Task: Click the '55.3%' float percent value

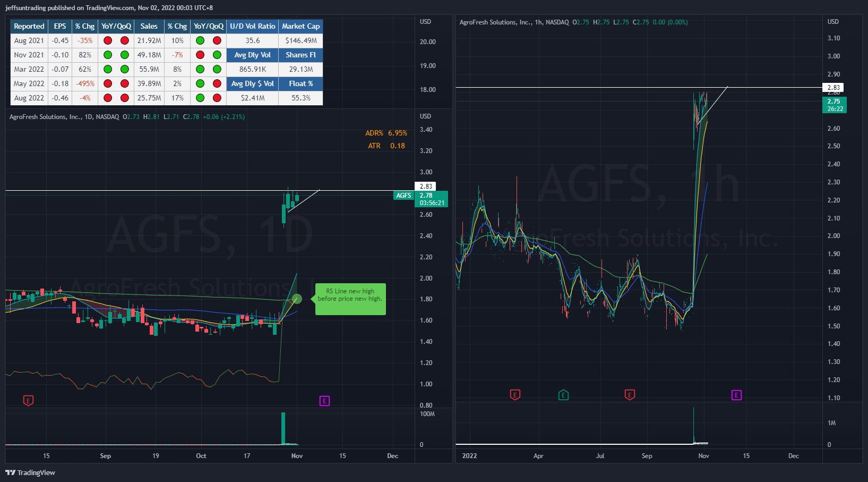Action: coord(301,98)
